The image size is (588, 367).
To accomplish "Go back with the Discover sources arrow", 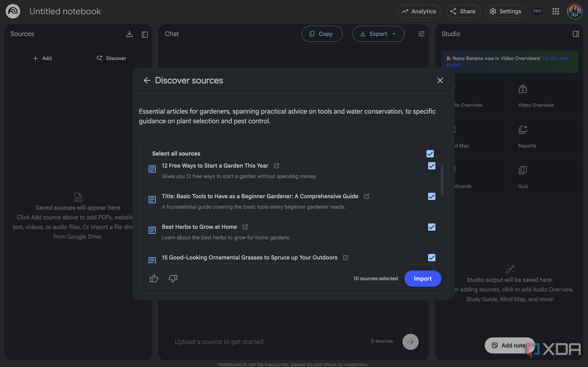I will tap(147, 80).
